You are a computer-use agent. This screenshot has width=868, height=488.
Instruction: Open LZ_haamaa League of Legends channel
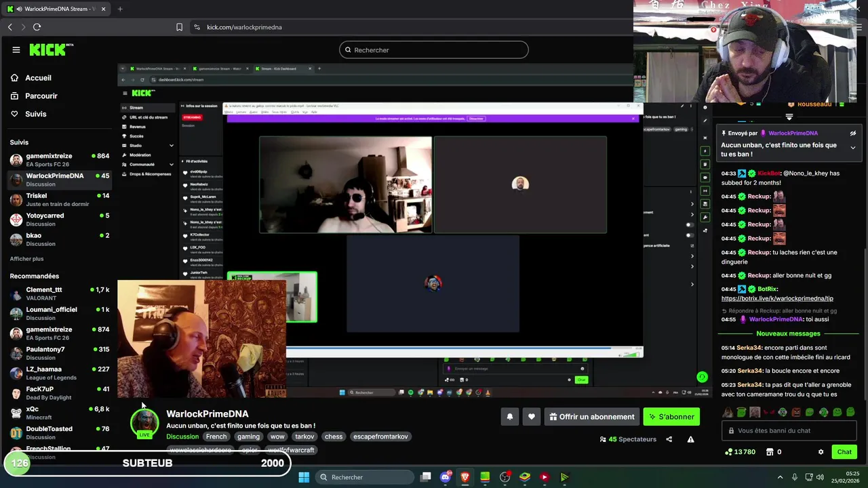tap(60, 373)
